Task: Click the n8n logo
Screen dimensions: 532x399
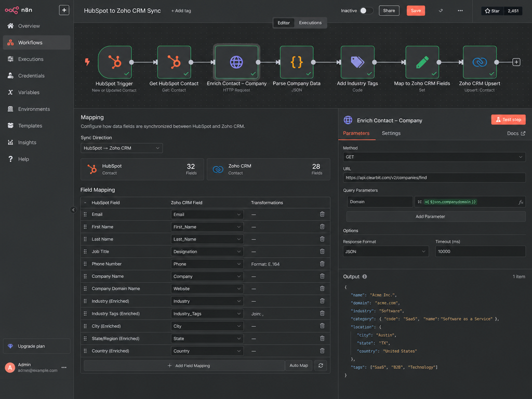Action: coord(18,10)
